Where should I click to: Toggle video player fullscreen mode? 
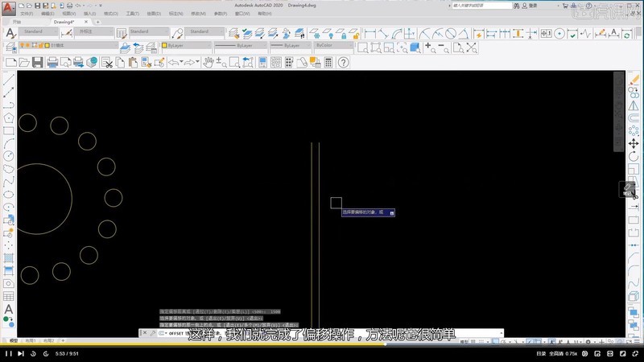click(635, 353)
